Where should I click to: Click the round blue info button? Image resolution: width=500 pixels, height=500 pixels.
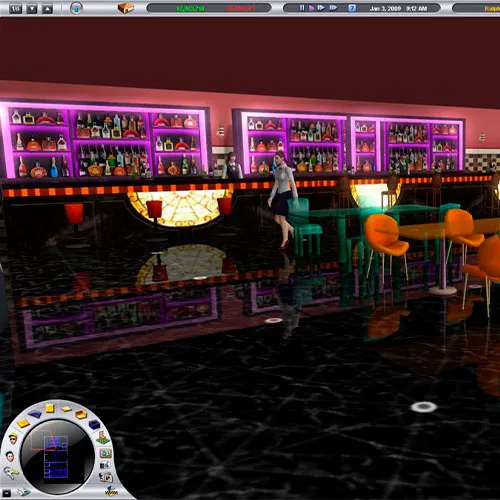pyautogui.click(x=76, y=8)
